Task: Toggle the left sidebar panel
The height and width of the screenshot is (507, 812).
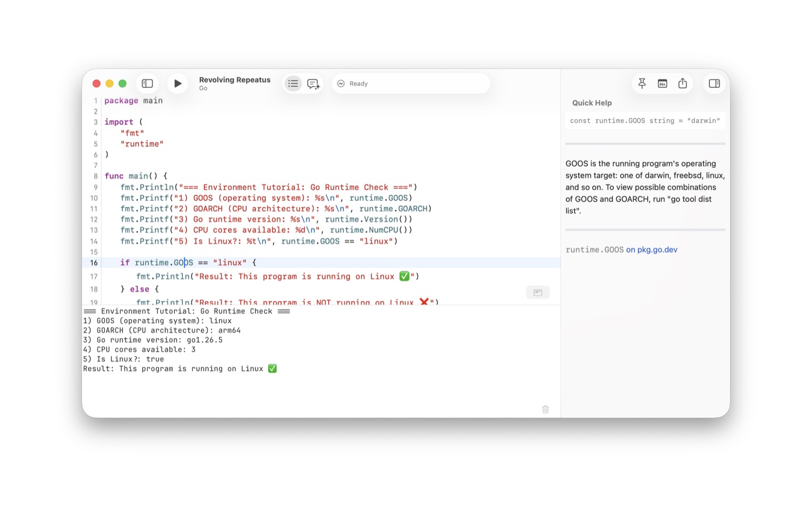Action: pyautogui.click(x=147, y=84)
